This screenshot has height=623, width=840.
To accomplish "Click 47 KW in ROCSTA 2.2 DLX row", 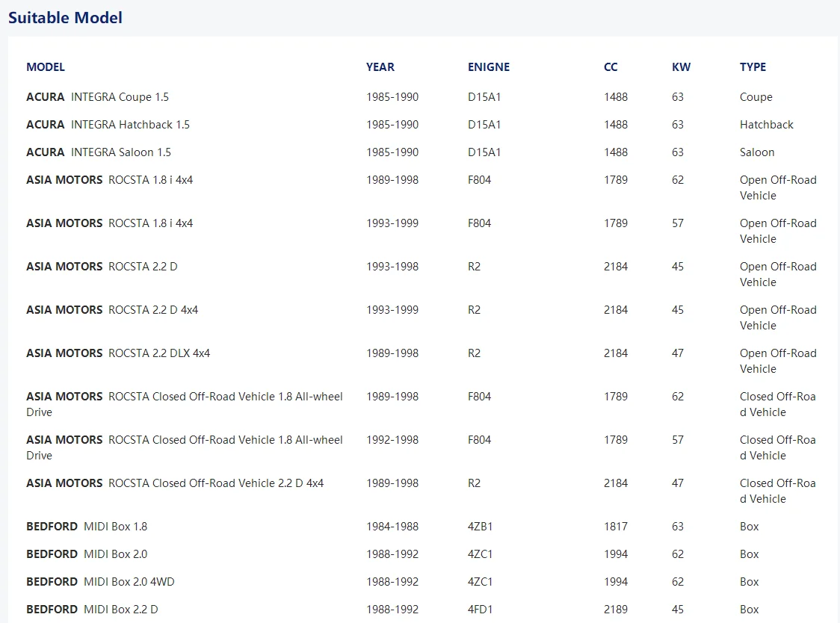I will tap(678, 353).
